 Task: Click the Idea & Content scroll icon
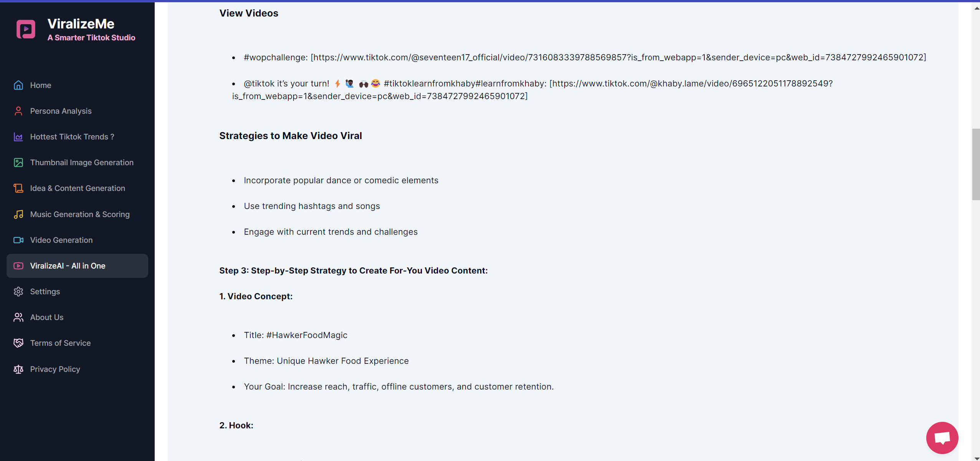[18, 188]
